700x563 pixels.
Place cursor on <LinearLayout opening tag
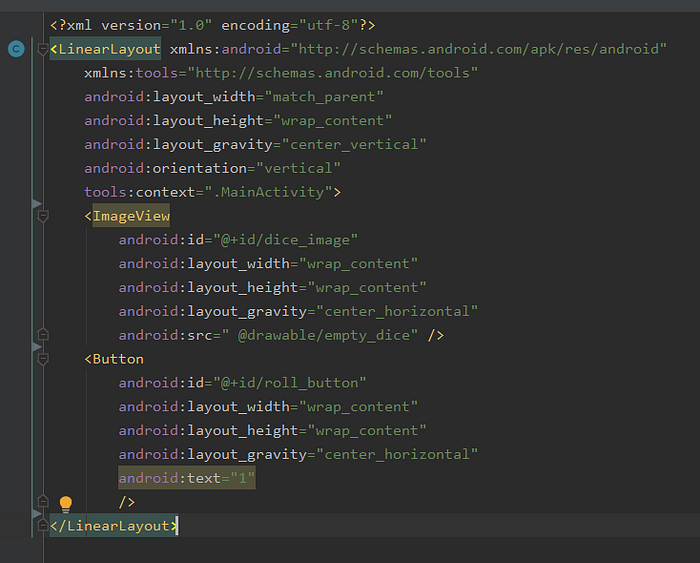(x=105, y=49)
